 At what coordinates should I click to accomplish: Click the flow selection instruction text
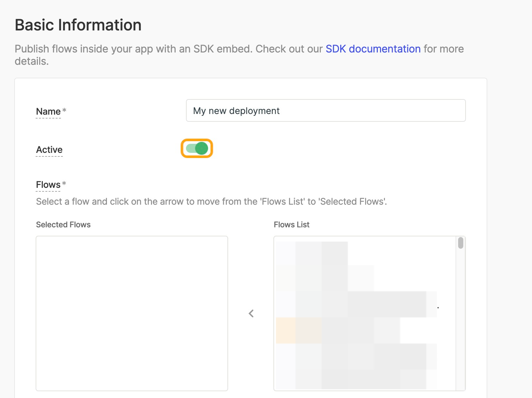coord(211,202)
